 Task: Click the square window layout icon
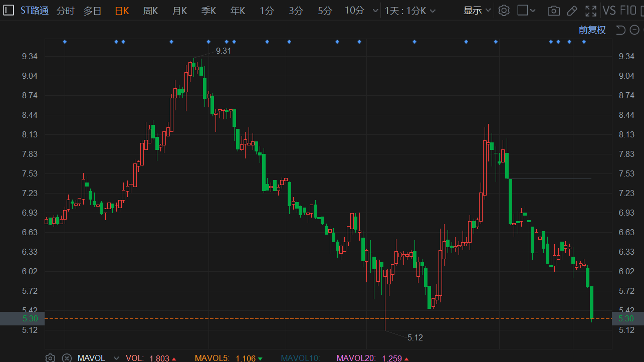point(523,10)
